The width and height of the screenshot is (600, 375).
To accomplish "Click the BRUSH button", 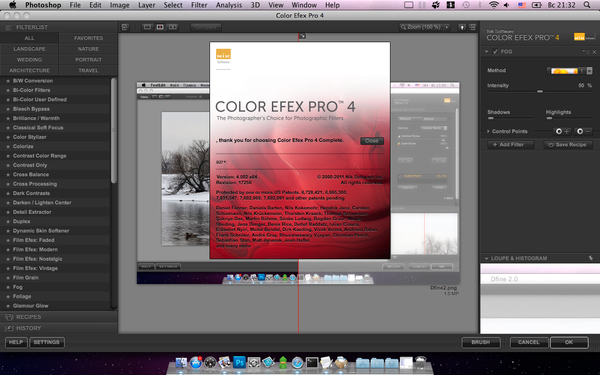I will 481,342.
